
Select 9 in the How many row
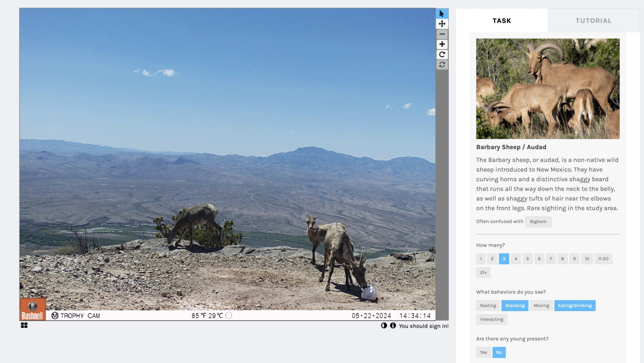[x=574, y=259]
